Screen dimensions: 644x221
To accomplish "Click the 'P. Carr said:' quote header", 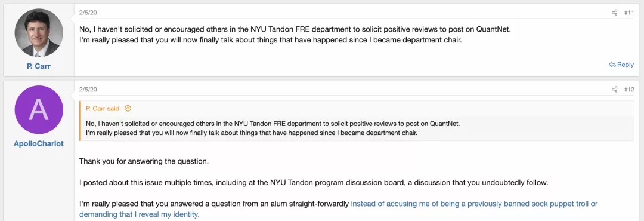I will coord(104,109).
